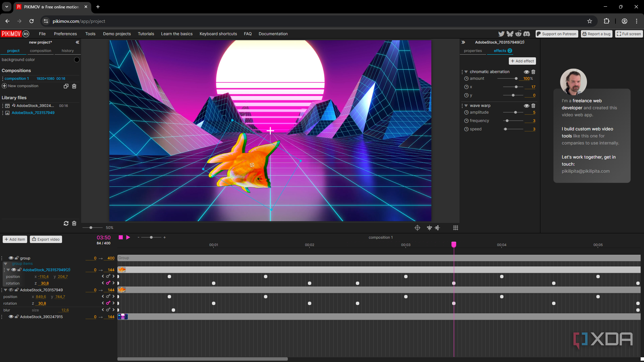The image size is (644, 362).
Task: Hide the AdobeStock_390247915 layer
Action: (x=11, y=317)
